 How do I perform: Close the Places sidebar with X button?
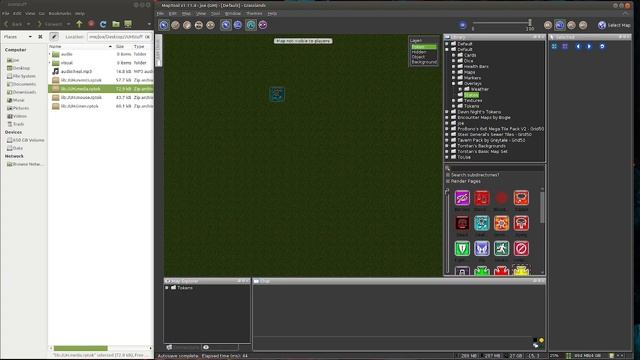pyautogui.click(x=40, y=37)
